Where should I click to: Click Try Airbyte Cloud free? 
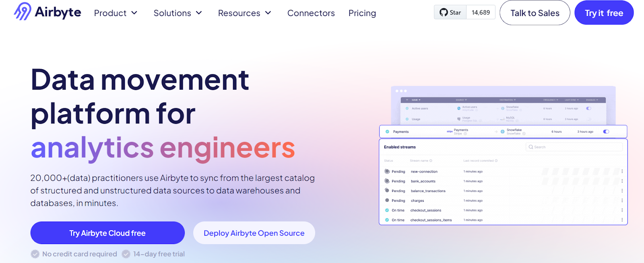[107, 233]
